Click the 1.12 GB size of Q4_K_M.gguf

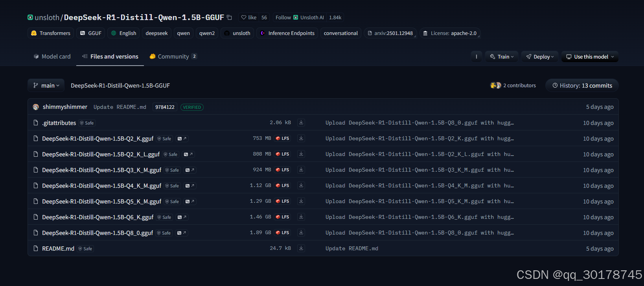tap(260, 185)
